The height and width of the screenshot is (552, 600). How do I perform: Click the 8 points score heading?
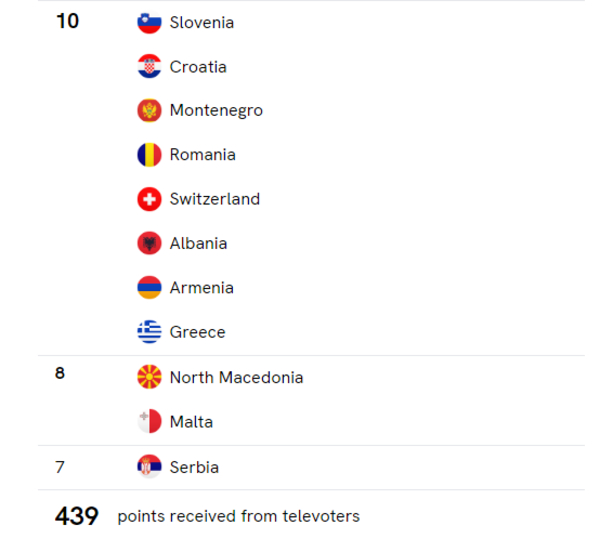[59, 376]
